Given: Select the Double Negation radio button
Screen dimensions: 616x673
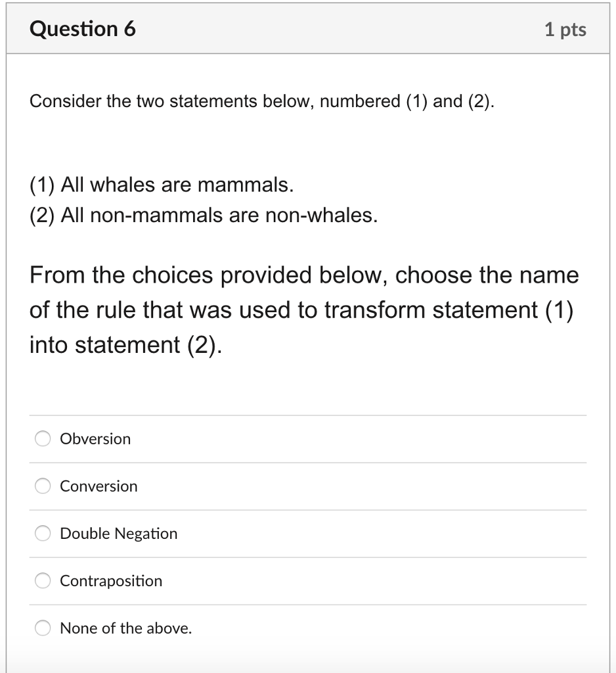Looking at the screenshot, I should click(x=42, y=534).
